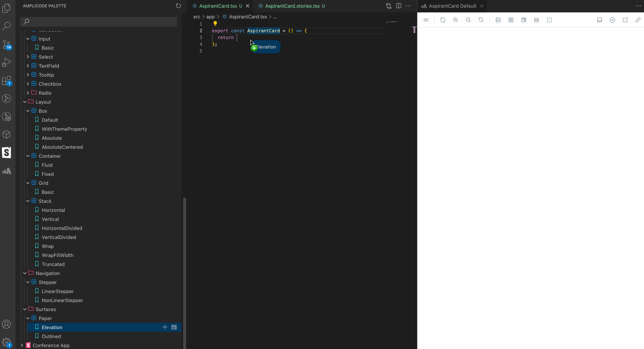The height and width of the screenshot is (349, 644).
Task: Click the preview icon on Elevation row
Action: click(x=174, y=327)
